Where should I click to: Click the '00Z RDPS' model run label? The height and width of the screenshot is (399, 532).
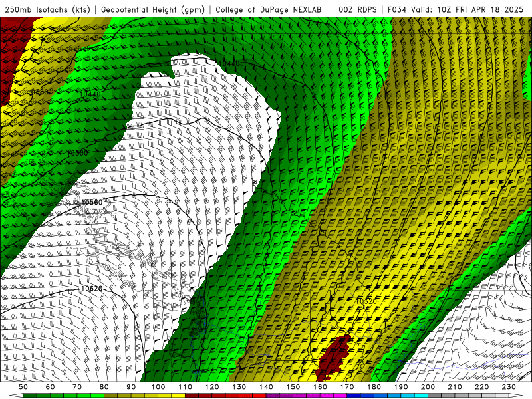[x=358, y=9]
